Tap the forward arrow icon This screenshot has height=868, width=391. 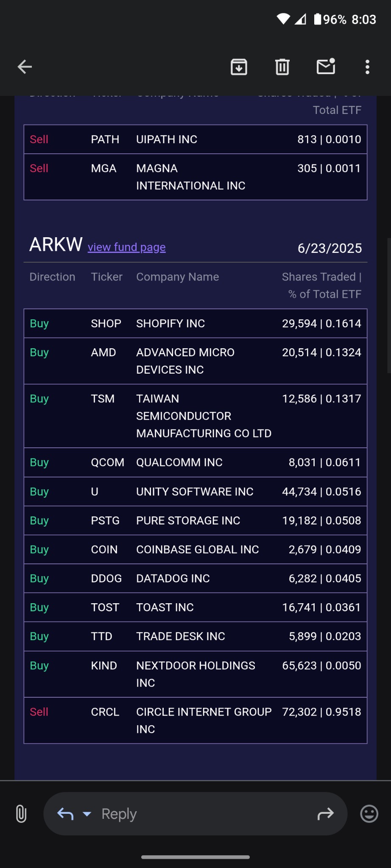(x=326, y=814)
